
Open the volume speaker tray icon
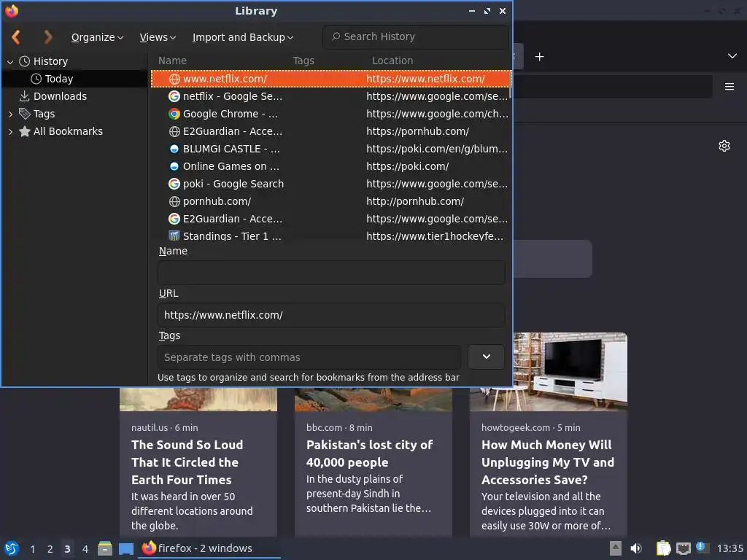636,548
